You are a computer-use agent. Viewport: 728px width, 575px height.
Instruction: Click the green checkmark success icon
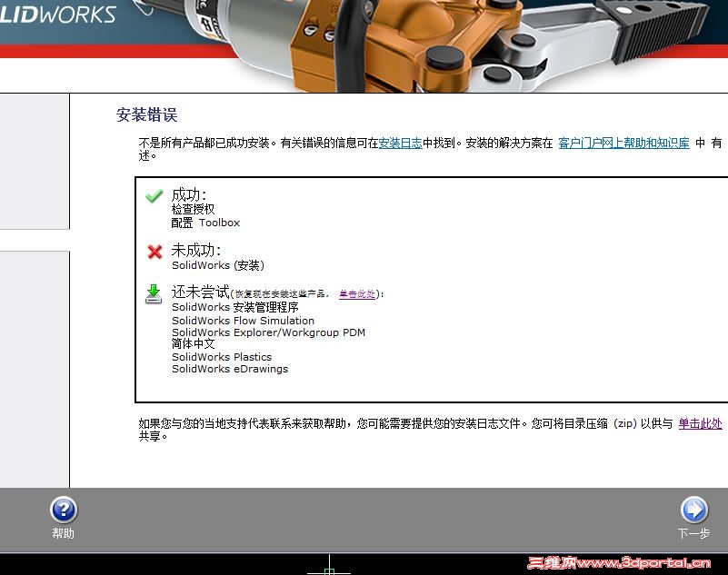[155, 196]
